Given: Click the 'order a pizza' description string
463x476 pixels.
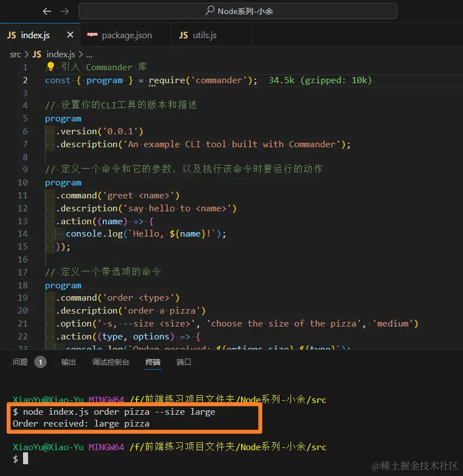Looking at the screenshot, I should 161,311.
